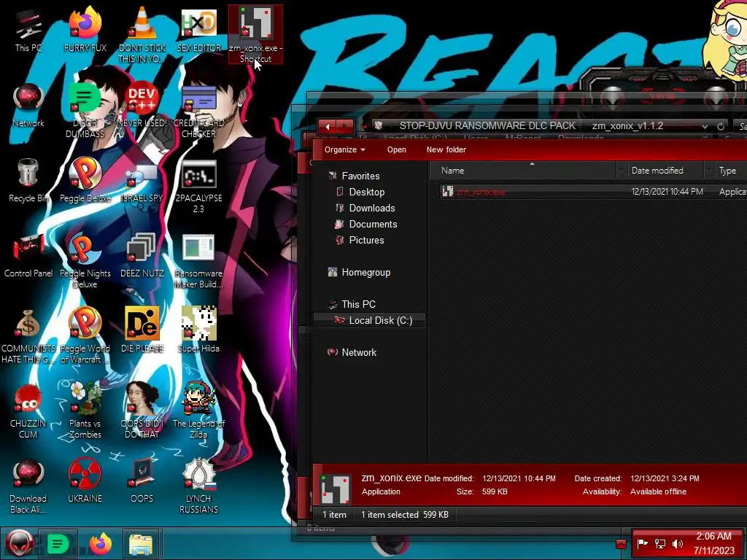Click the STOP-DJVU RANSOMWARE DLC PACK breadcrumb
Image resolution: width=747 pixels, height=560 pixels.
(x=487, y=125)
